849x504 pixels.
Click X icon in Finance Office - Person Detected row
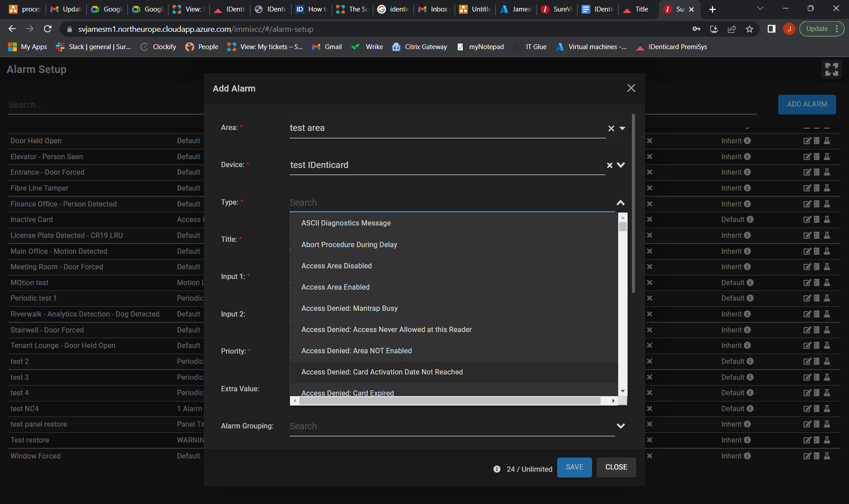tap(650, 204)
